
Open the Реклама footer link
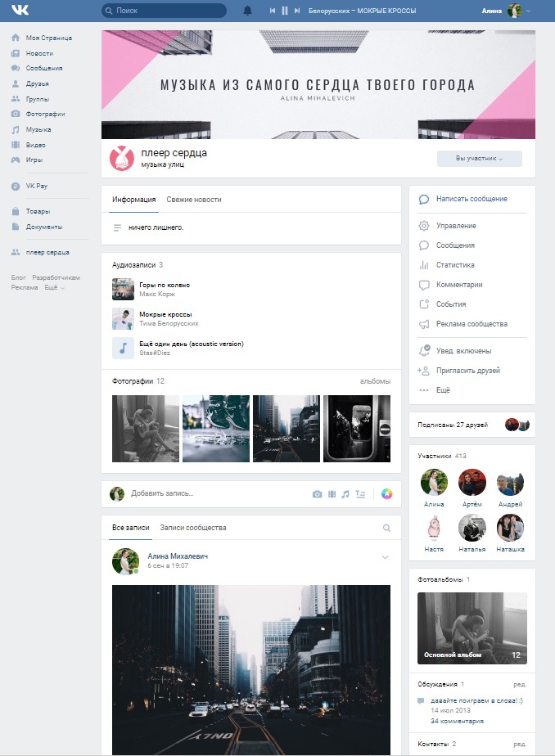(25, 287)
